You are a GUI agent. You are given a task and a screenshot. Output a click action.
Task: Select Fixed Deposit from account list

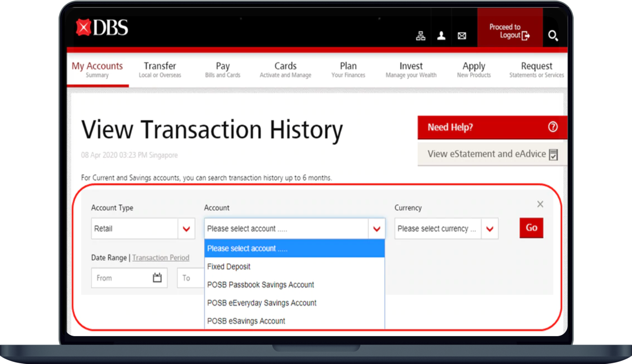[294, 267]
